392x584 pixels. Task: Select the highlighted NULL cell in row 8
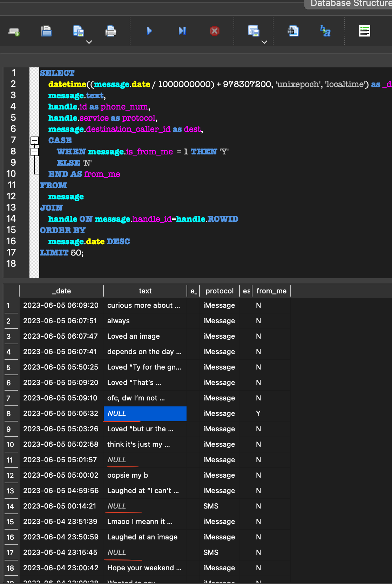[145, 413]
